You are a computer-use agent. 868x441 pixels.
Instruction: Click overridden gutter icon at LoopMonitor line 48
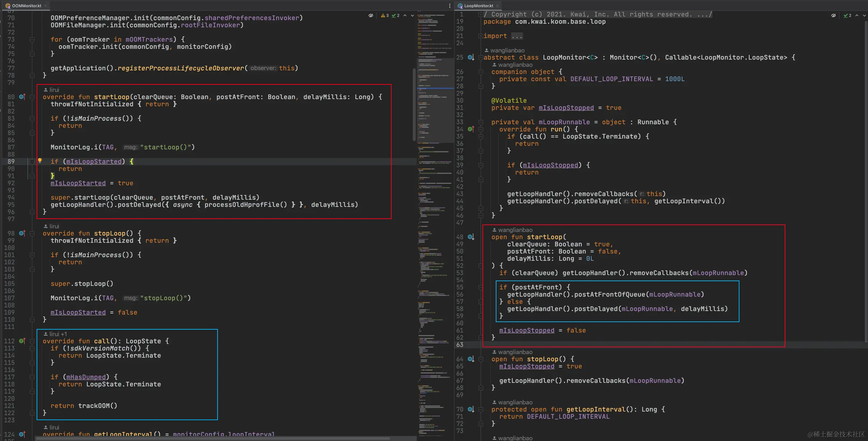(x=471, y=237)
